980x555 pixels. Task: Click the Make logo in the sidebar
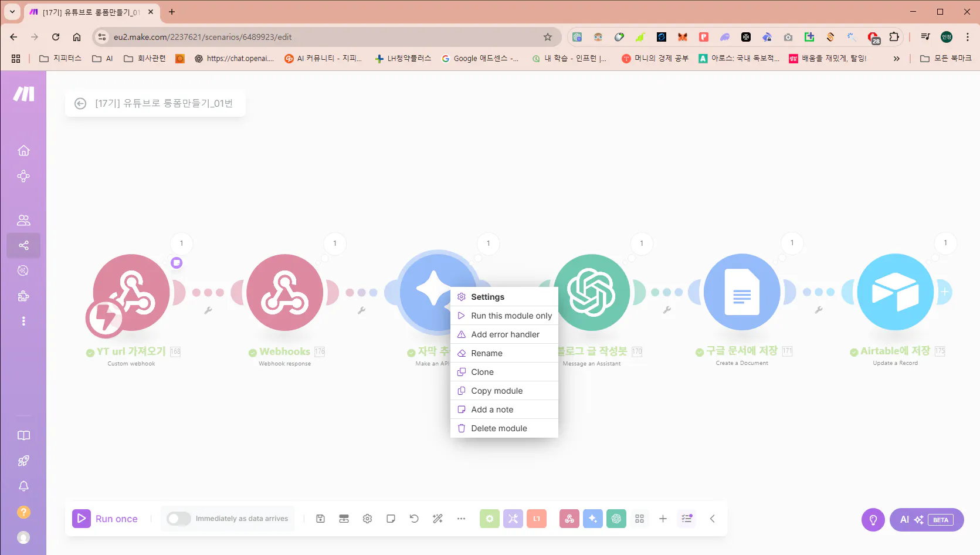pyautogui.click(x=23, y=94)
